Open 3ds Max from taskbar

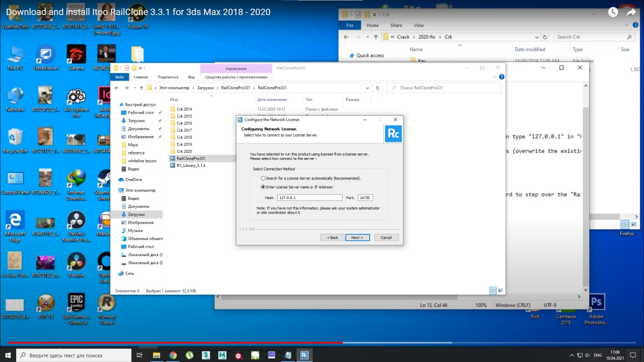point(206,355)
